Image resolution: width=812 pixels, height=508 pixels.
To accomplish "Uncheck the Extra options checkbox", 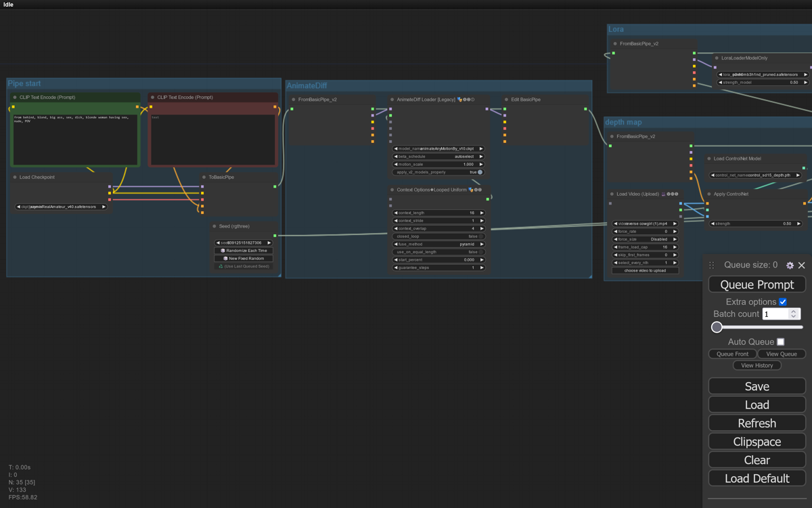I will (783, 301).
